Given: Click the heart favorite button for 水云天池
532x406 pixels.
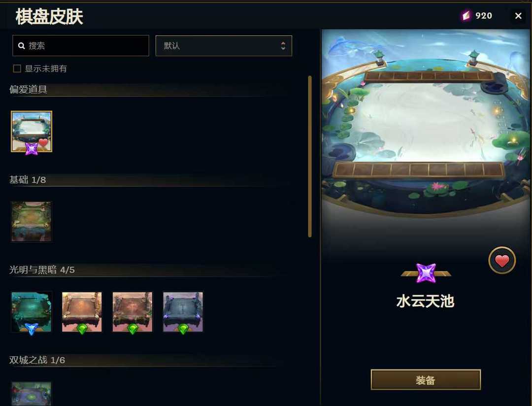Looking at the screenshot, I should 502,260.
